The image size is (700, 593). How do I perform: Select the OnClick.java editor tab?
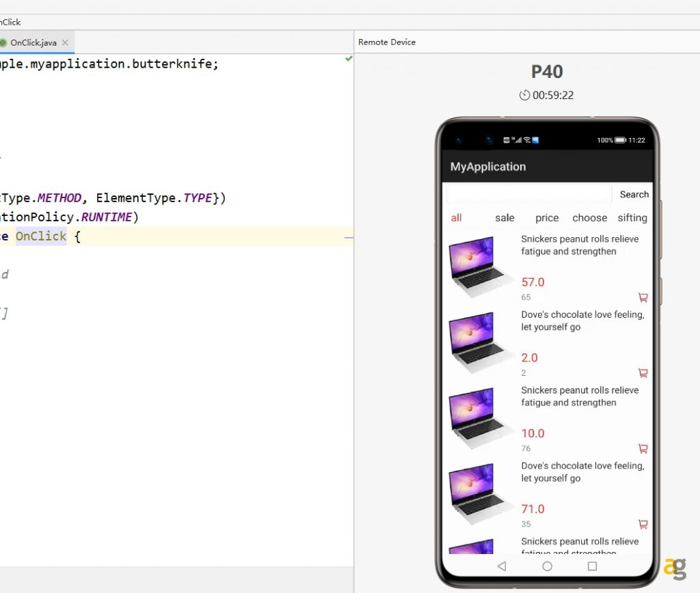(34, 42)
